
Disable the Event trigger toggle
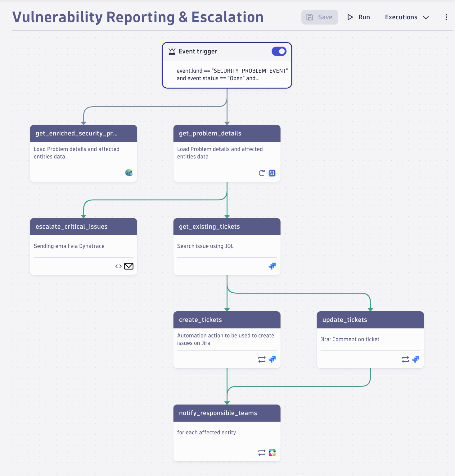tap(279, 51)
